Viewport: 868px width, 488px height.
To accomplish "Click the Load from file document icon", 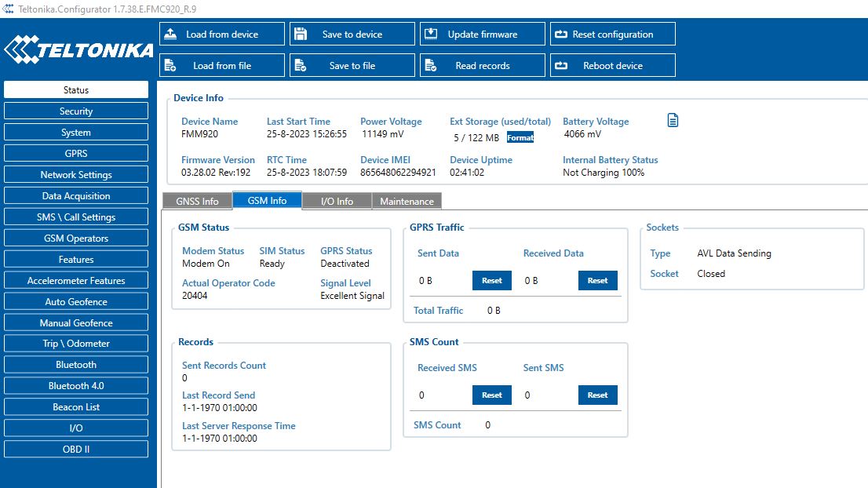I will point(170,65).
